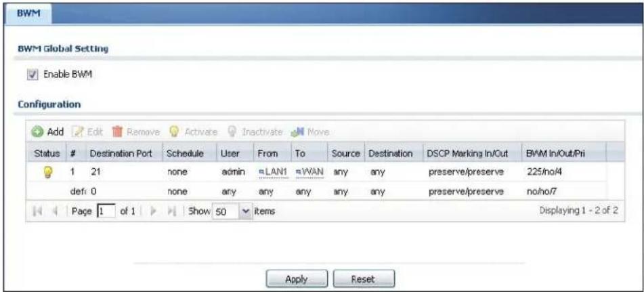
Task: Go to the last page arrow
Action: pyautogui.click(x=171, y=211)
